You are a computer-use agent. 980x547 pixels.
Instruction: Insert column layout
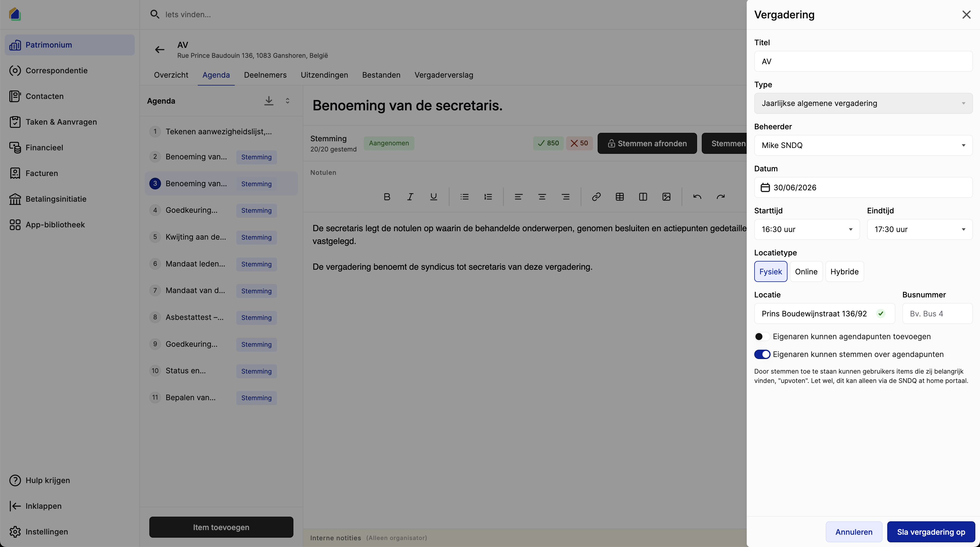tap(643, 197)
